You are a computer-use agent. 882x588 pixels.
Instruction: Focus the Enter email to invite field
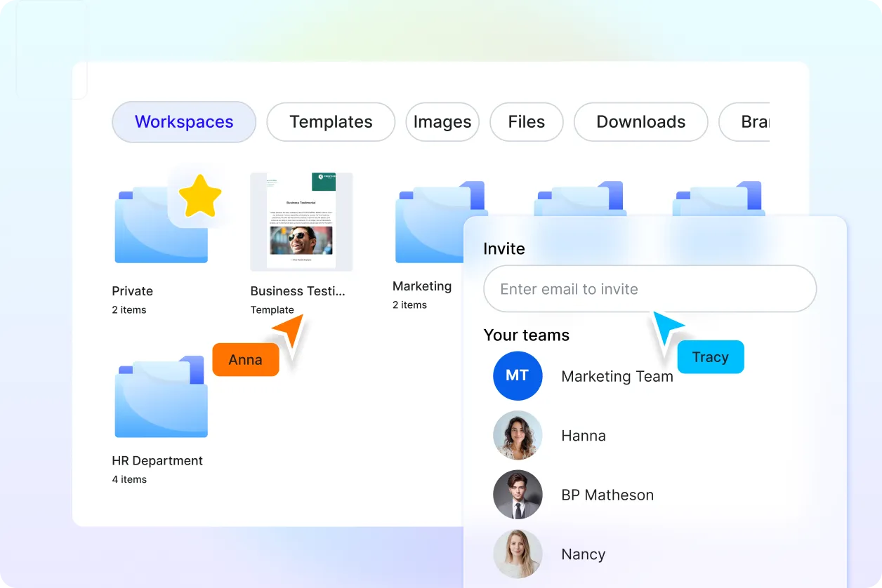click(x=650, y=289)
